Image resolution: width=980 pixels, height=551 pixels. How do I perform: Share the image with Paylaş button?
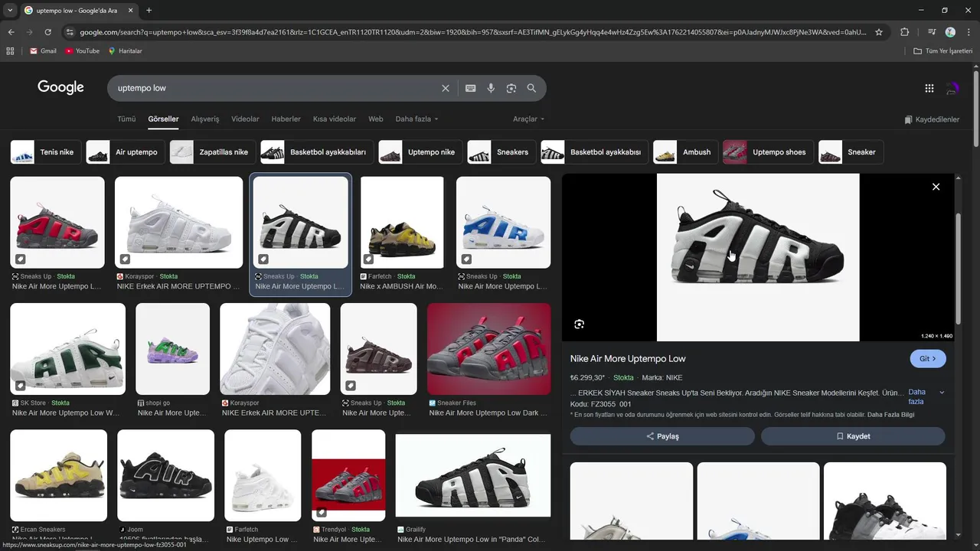(662, 436)
